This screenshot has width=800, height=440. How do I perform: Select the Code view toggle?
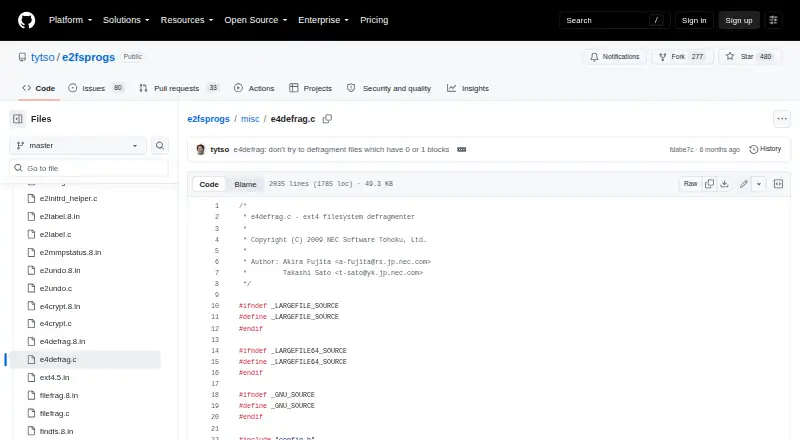pyautogui.click(x=209, y=184)
